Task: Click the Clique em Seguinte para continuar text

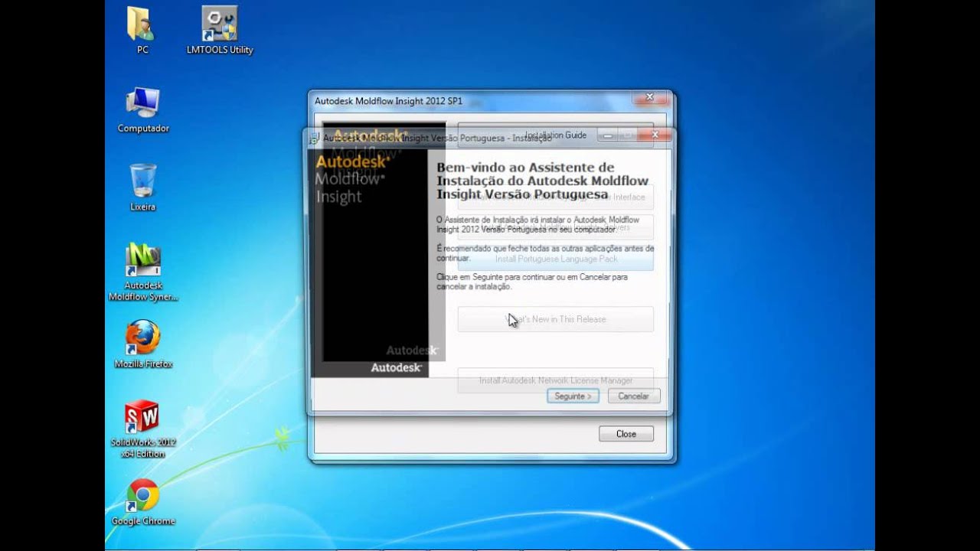Action: pos(532,282)
